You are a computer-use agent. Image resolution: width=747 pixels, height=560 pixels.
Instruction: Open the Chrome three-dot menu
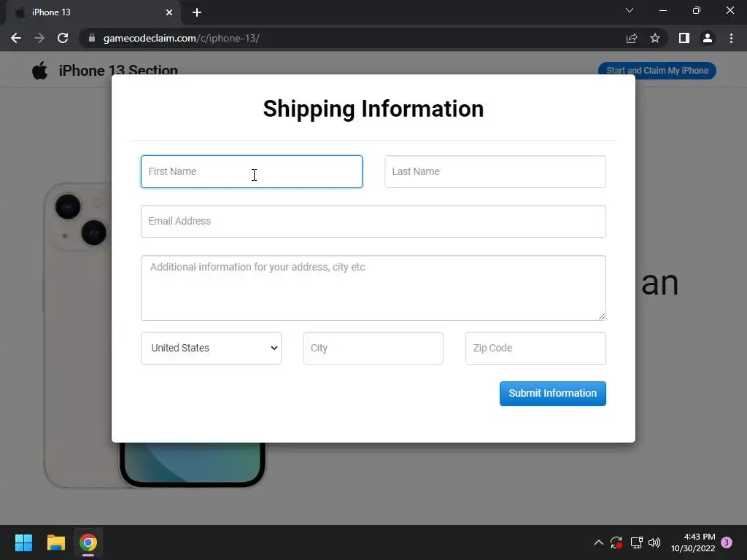click(x=731, y=38)
